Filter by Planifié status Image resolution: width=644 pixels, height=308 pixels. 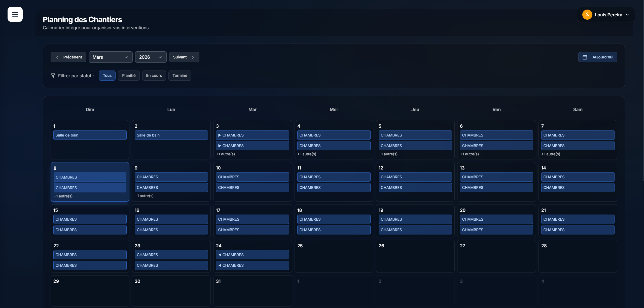[x=129, y=76]
